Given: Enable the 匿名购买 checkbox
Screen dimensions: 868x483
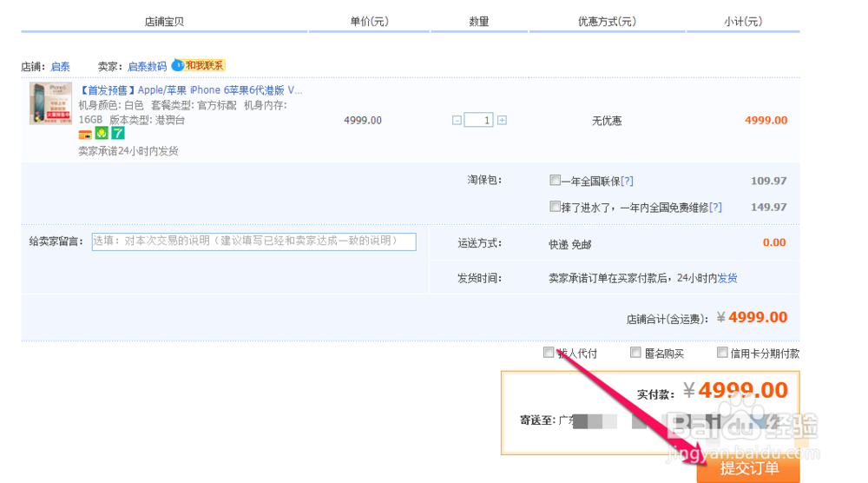Looking at the screenshot, I should (x=635, y=353).
